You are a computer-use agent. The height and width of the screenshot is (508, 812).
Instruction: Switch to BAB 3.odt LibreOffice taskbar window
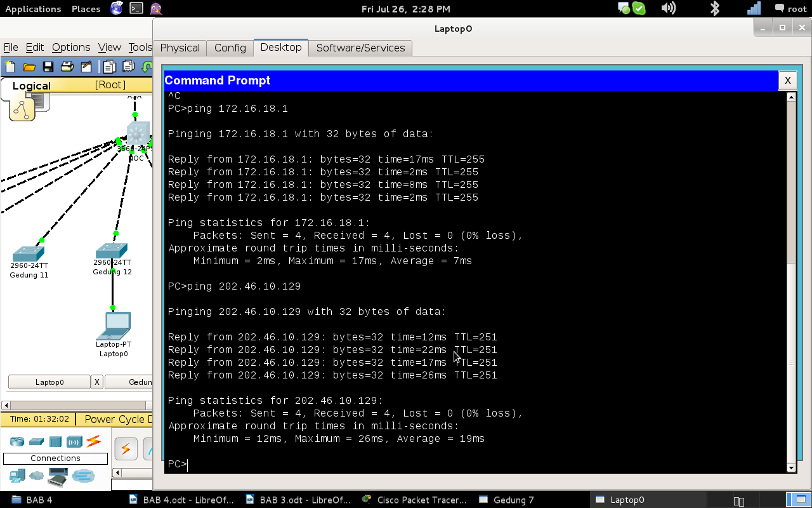pos(298,500)
